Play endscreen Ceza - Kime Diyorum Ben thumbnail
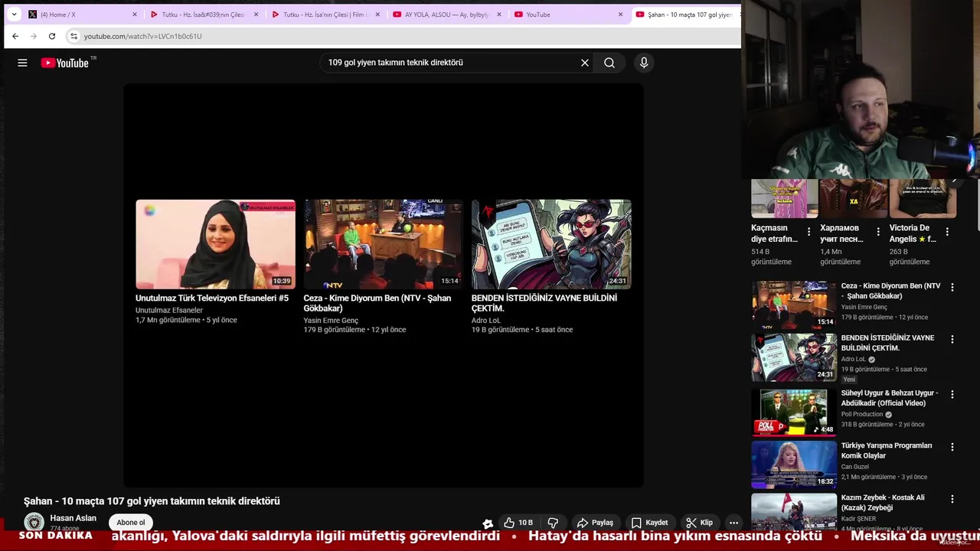980x551 pixels. [383, 244]
